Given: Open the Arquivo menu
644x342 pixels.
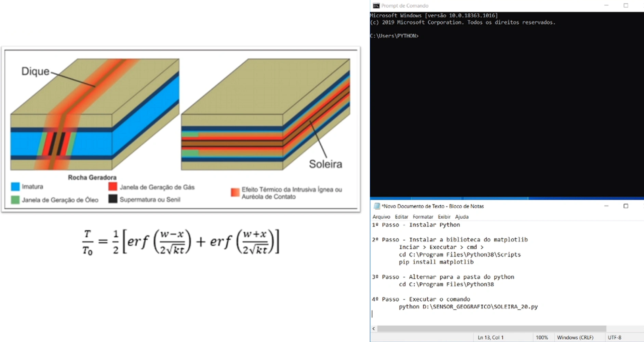Looking at the screenshot, I should click(381, 216).
